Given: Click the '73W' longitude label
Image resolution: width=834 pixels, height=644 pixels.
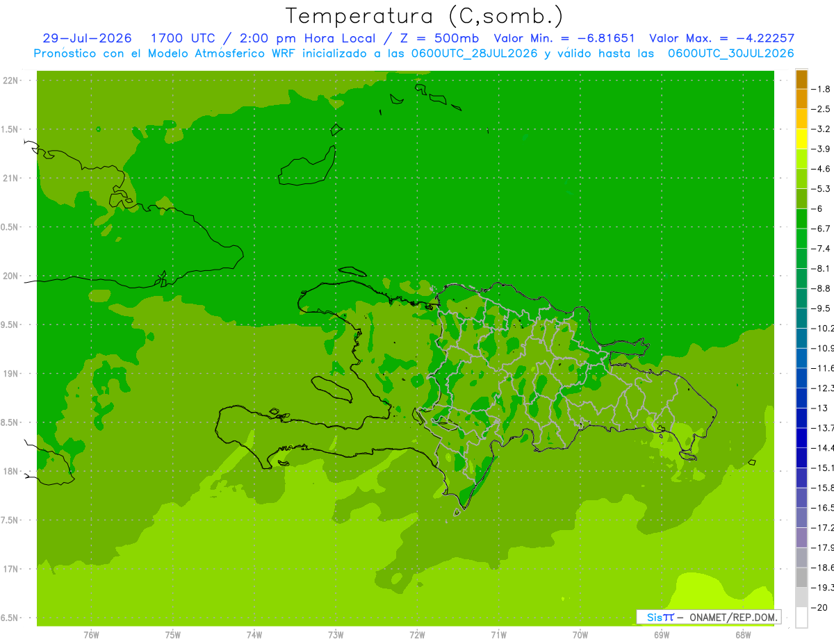Looking at the screenshot, I should [336, 635].
